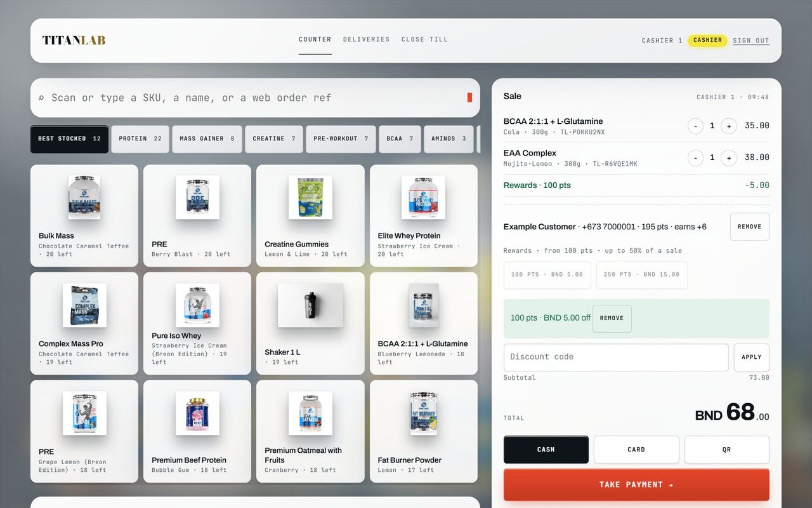
Task: Open the Bulk Mass product image
Action: pyautogui.click(x=84, y=197)
